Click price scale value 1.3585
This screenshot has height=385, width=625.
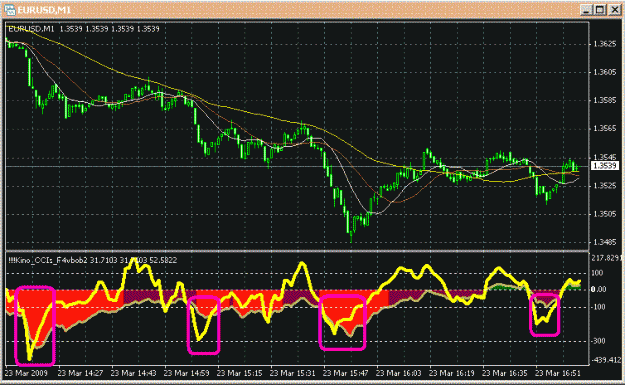pos(605,100)
